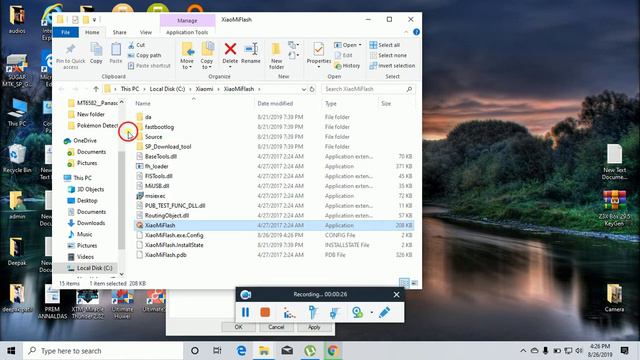This screenshot has width=640, height=360.
Task: Select the XiaoMiFlash application file
Action: [x=274, y=225]
